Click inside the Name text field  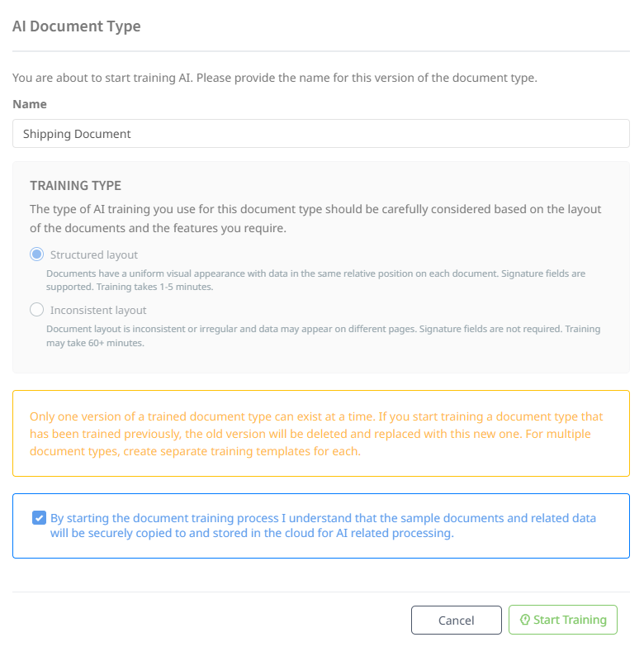[x=320, y=133]
